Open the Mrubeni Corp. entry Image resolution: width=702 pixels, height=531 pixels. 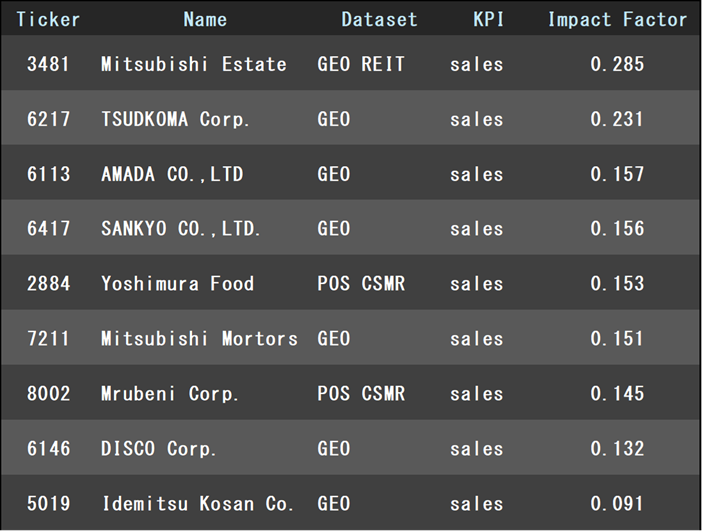pos(170,394)
